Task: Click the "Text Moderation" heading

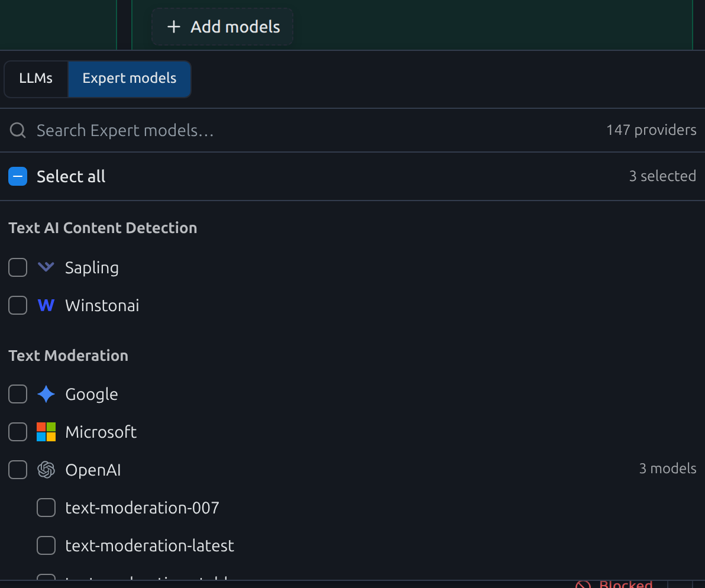Action: tap(69, 356)
